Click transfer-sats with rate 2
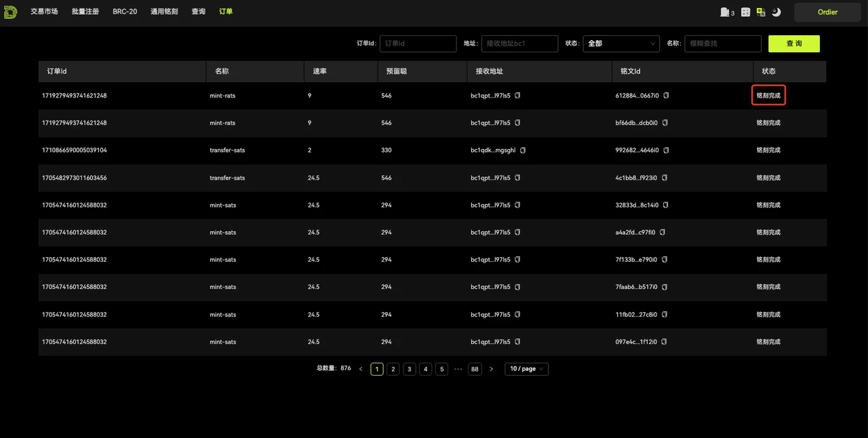868x438 pixels. [227, 150]
